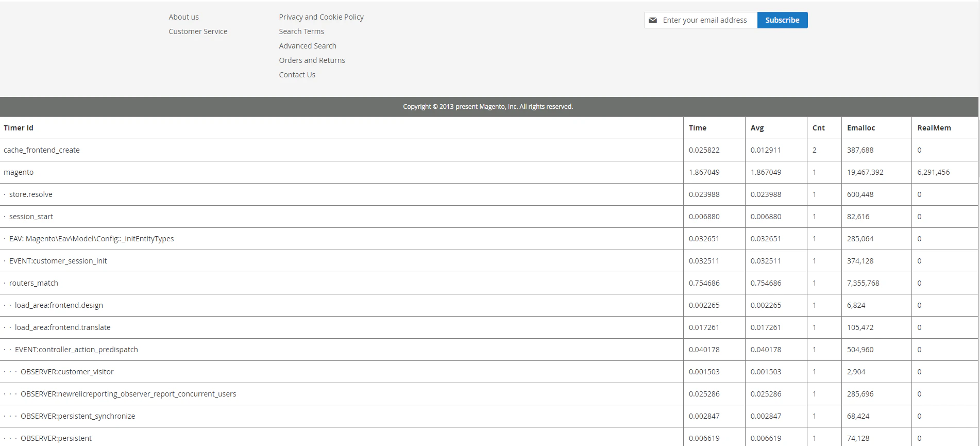Click EVENT:customer_session_init timer entry

[58, 261]
